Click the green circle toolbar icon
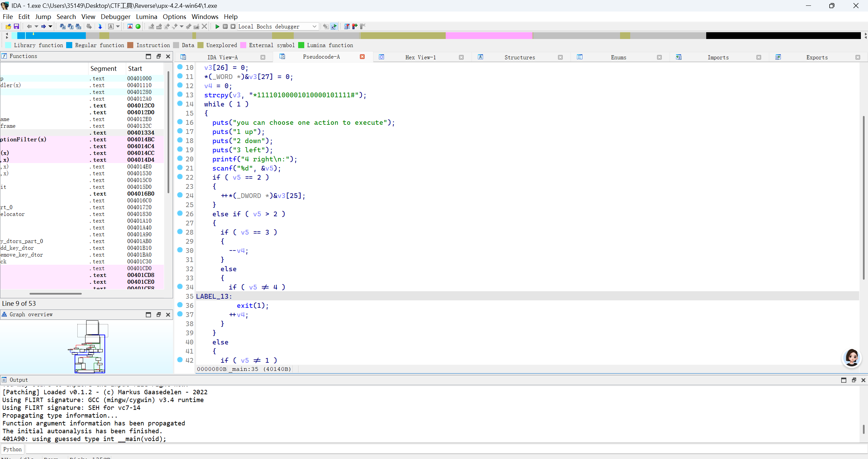Viewport: 868px width, 459px height. click(x=138, y=26)
